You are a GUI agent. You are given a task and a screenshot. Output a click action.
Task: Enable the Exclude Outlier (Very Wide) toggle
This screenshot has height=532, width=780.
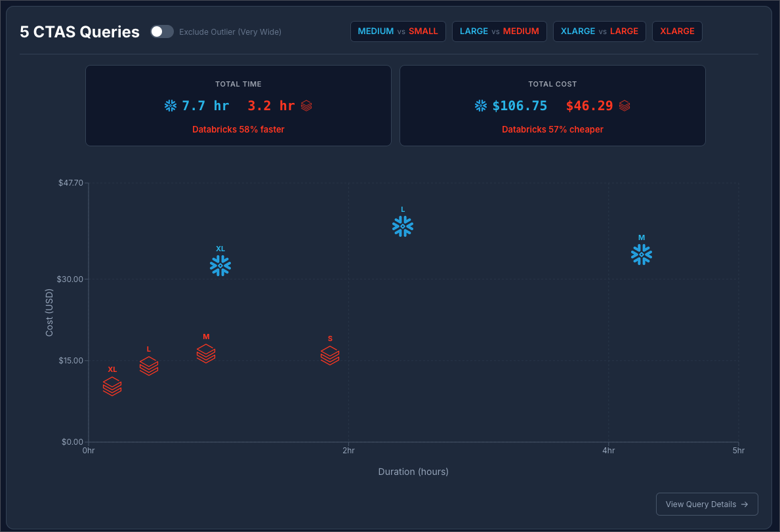coord(161,31)
